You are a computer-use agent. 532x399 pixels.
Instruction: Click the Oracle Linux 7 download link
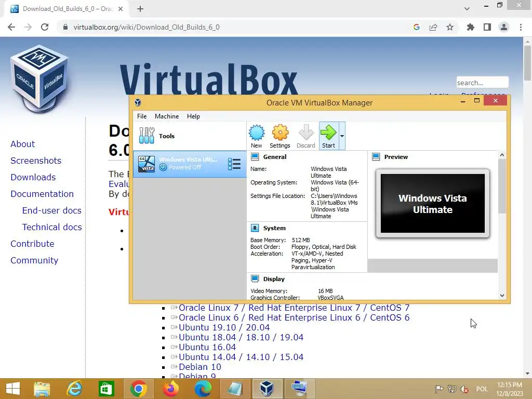pos(294,308)
